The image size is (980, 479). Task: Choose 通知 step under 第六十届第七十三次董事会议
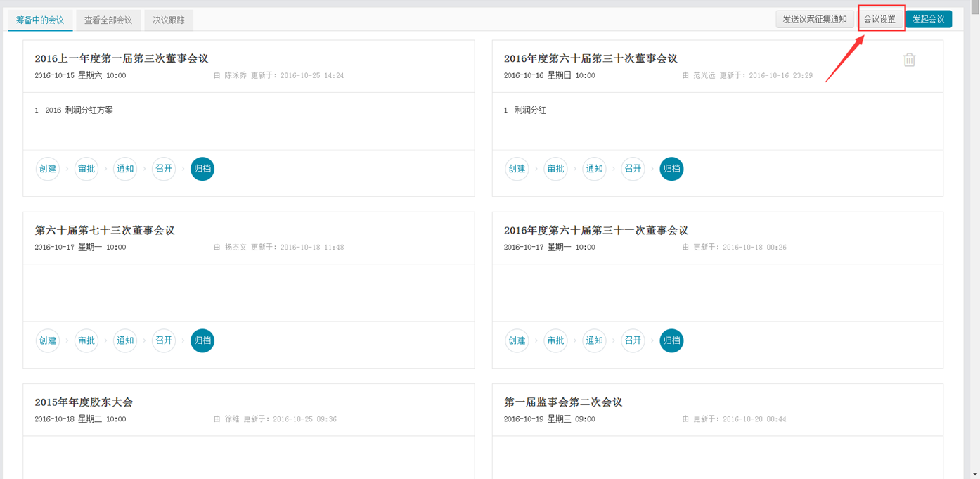point(125,340)
